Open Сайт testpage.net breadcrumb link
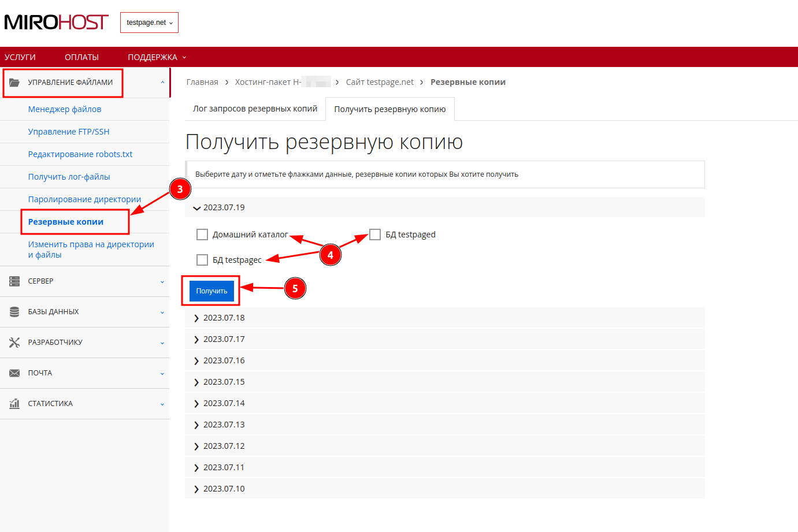The image size is (798, 532). pyautogui.click(x=380, y=82)
